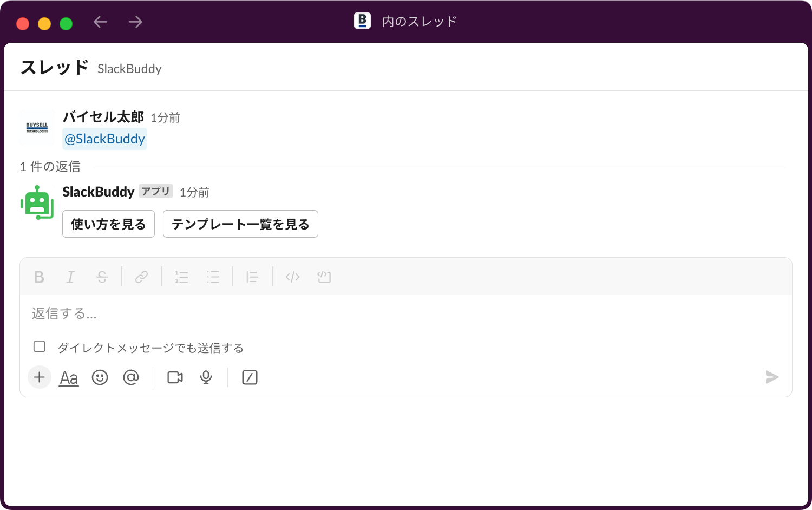812x510 pixels.
Task: Open バイセル太郎's BUYSELL avatar
Action: pyautogui.click(x=37, y=127)
